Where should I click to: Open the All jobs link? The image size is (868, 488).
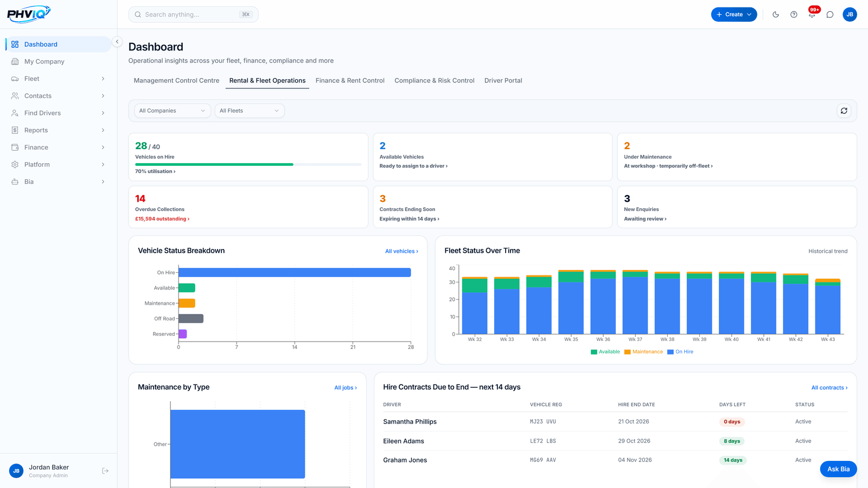pyautogui.click(x=346, y=388)
